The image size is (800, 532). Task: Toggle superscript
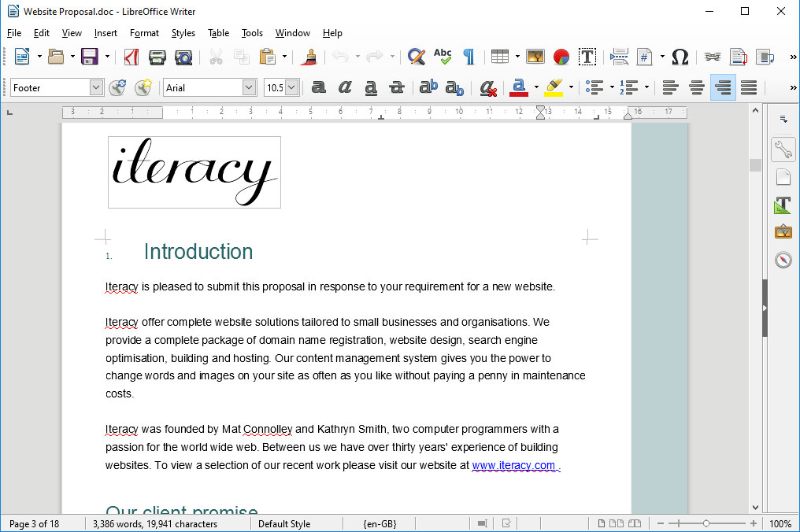(x=428, y=87)
